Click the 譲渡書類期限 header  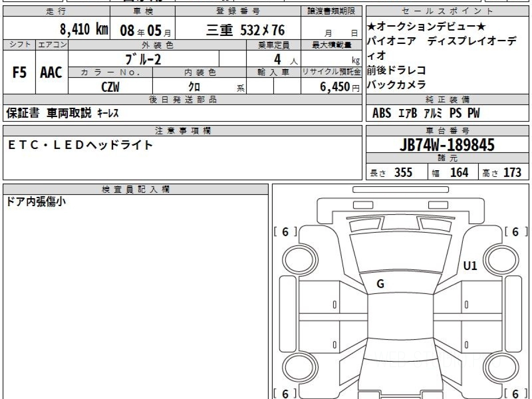tap(331, 12)
